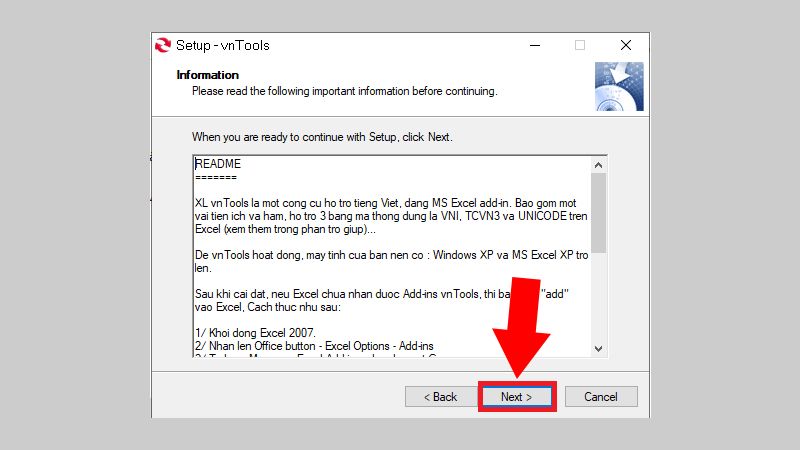800x450 pixels.
Task: Click the README scrollbar thumb
Action: pos(598,212)
